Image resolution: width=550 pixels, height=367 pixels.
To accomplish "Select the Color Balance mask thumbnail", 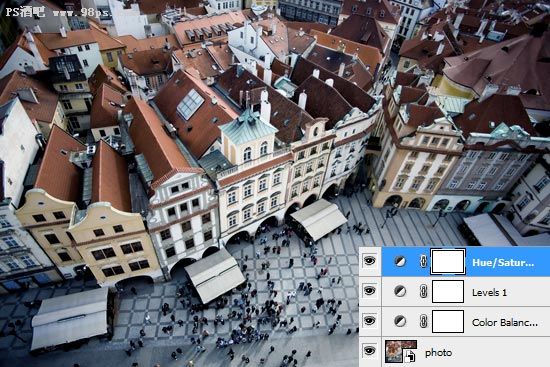I will click(448, 321).
